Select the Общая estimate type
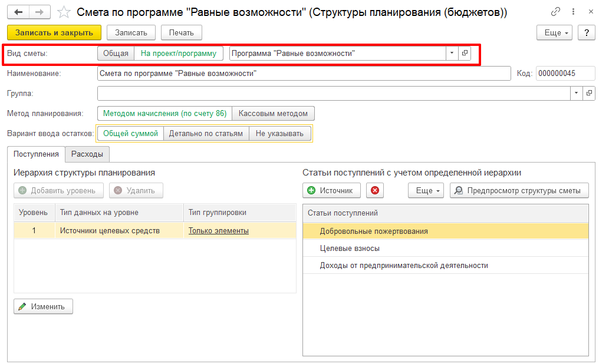The width and height of the screenshot is (599, 364). click(116, 53)
